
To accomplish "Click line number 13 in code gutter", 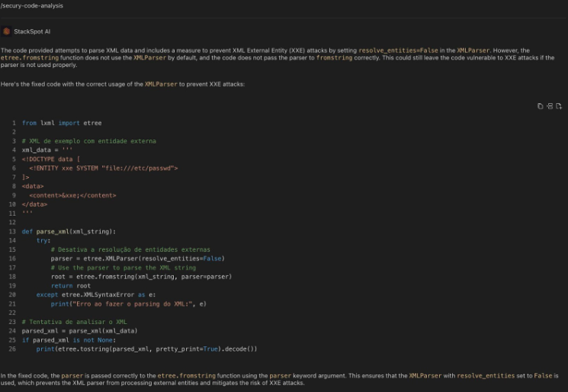I will point(12,232).
